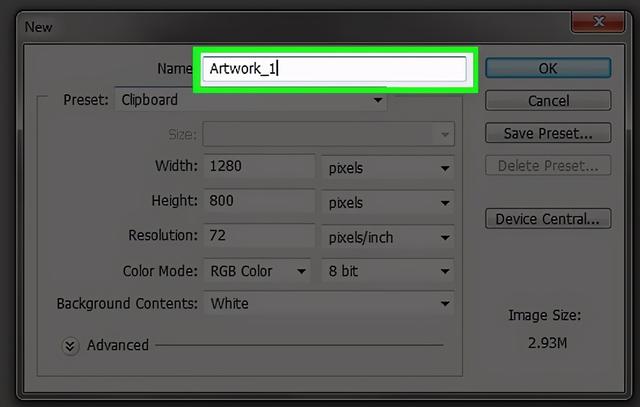Click the Name text field
The image size is (640, 407).
[x=335, y=69]
